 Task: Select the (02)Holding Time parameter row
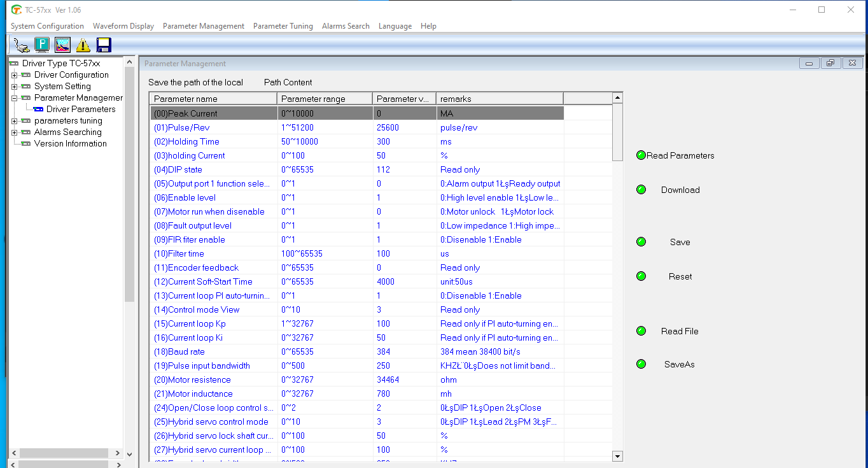point(357,141)
